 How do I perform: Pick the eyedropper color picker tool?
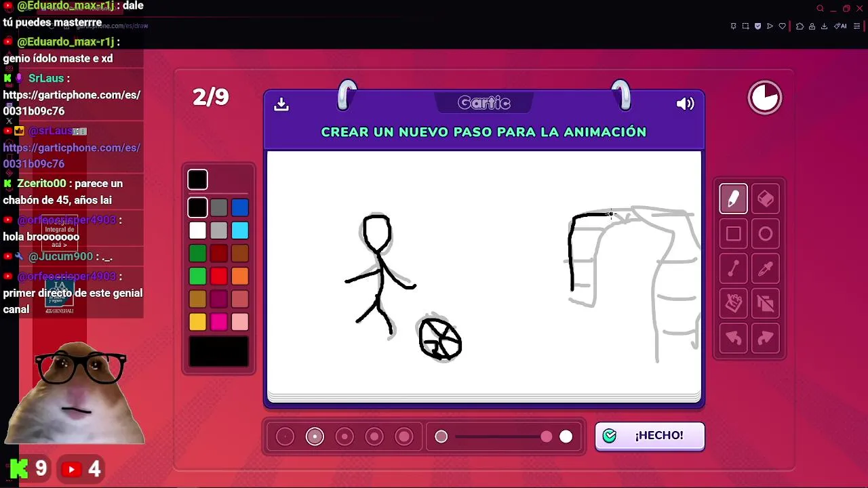coord(766,270)
